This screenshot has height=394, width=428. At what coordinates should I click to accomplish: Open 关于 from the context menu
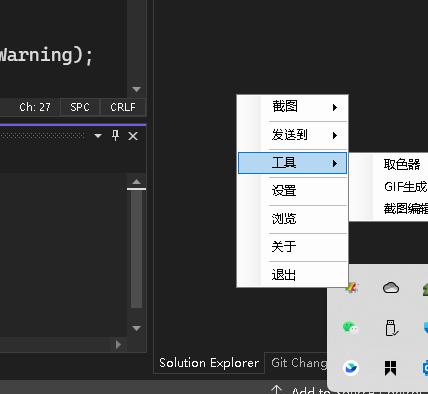[292, 247]
